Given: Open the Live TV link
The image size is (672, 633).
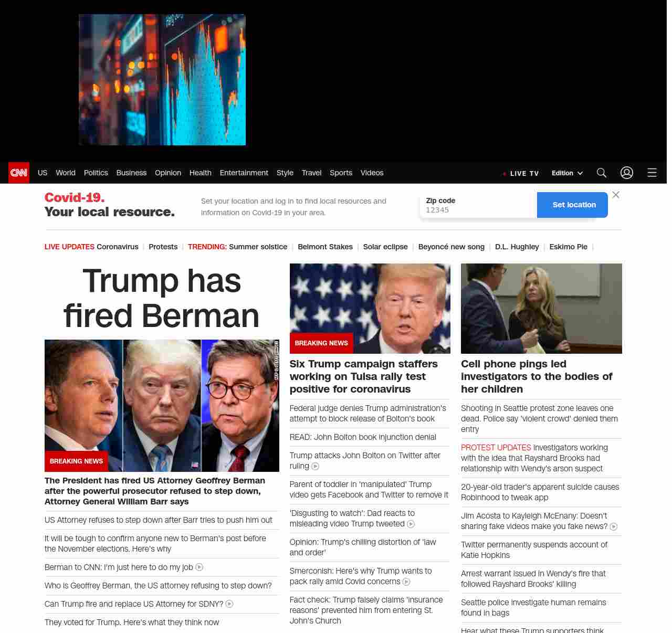Looking at the screenshot, I should pyautogui.click(x=521, y=173).
